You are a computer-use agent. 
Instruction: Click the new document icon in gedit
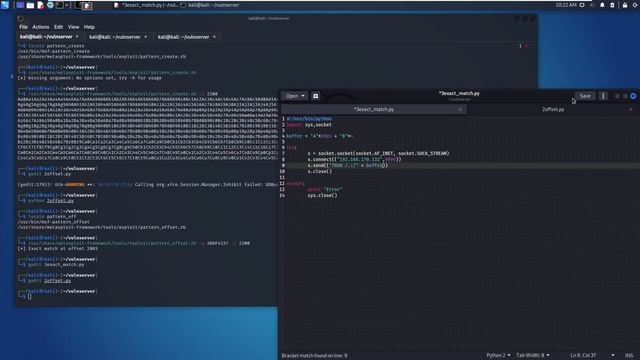(316, 96)
